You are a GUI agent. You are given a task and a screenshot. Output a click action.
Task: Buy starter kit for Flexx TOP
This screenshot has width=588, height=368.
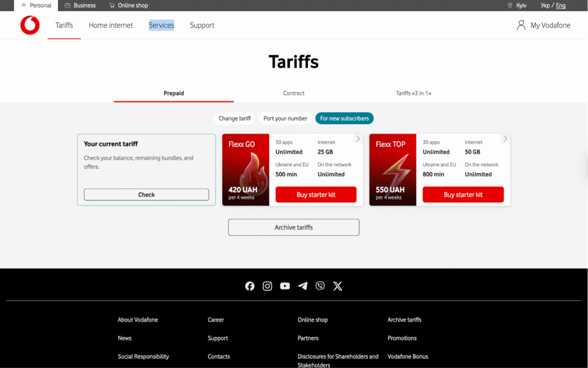[463, 195]
